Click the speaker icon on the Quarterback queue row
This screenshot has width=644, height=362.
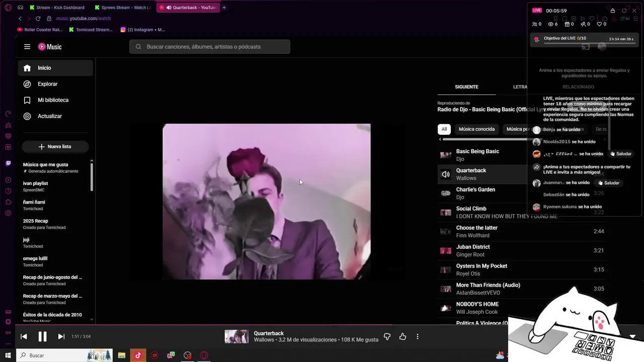tap(446, 174)
